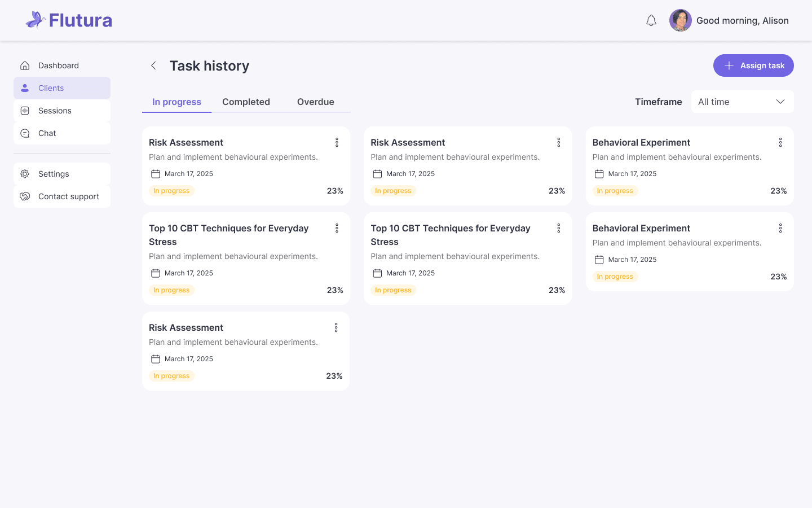
Task: Switch to the In progress tab
Action: pos(176,102)
